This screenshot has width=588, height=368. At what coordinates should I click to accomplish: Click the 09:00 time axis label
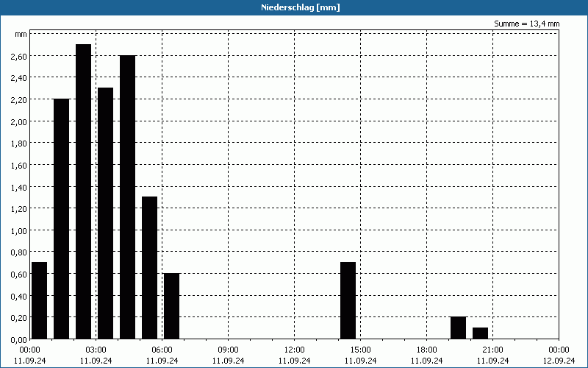[228, 350]
